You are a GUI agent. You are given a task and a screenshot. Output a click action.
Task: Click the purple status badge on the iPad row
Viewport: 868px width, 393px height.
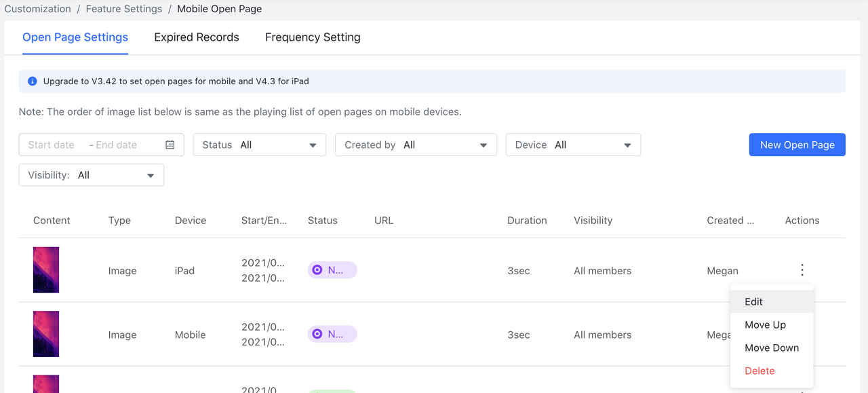tap(332, 269)
